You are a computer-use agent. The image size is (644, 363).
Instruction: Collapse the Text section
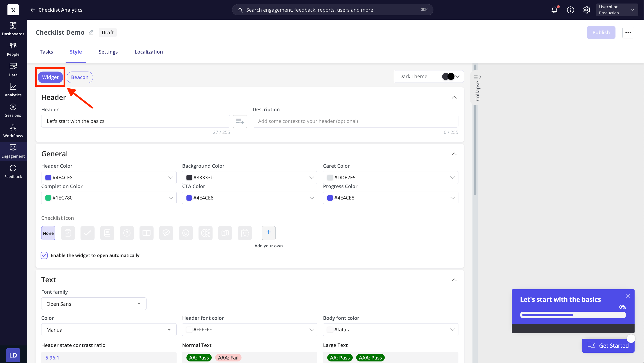[x=454, y=280]
